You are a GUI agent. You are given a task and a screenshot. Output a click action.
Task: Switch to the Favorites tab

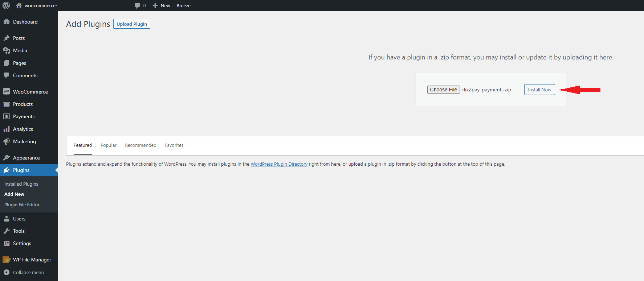point(174,145)
